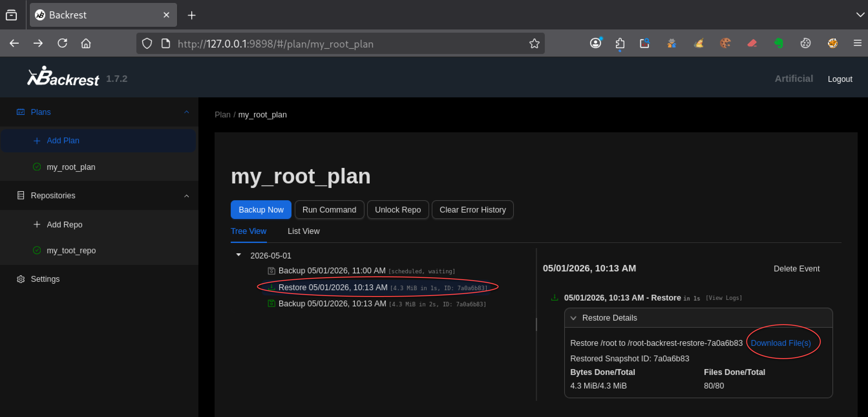Click the Repositories database icon

pyautogui.click(x=21, y=195)
